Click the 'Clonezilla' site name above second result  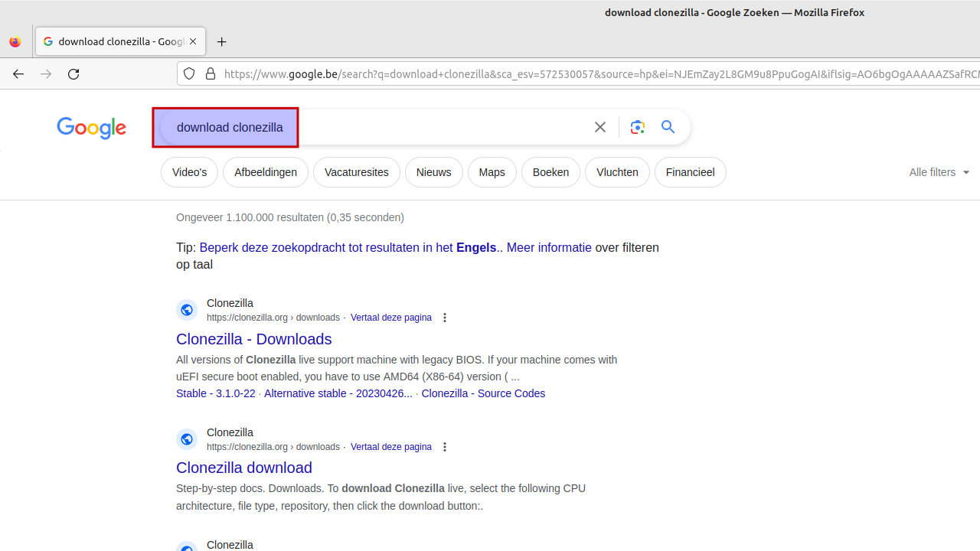click(x=230, y=432)
